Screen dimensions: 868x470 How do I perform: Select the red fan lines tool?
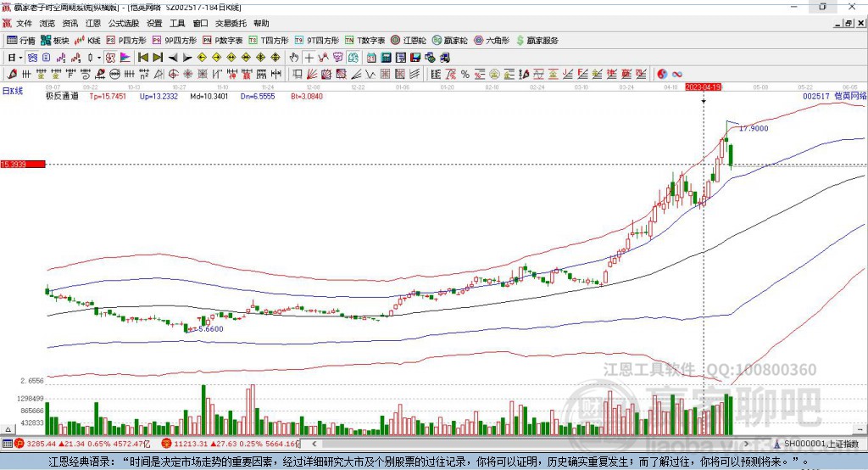pyautogui.click(x=312, y=75)
